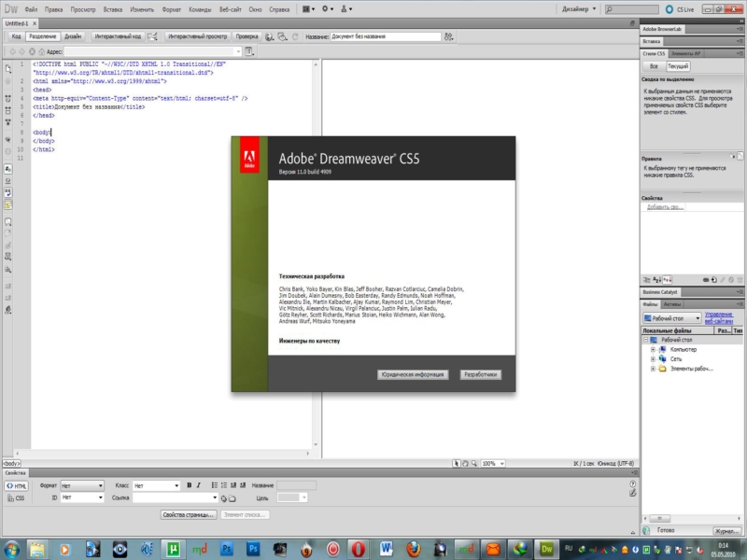The height and width of the screenshot is (560, 747).
Task: Click the Italic I icon in Properties
Action: [x=199, y=485]
